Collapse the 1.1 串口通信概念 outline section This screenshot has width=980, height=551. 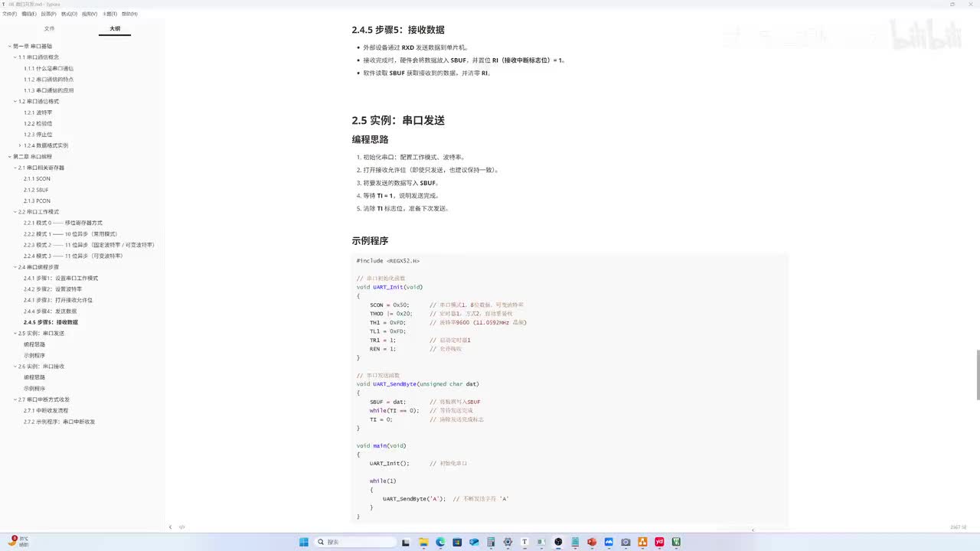click(15, 57)
